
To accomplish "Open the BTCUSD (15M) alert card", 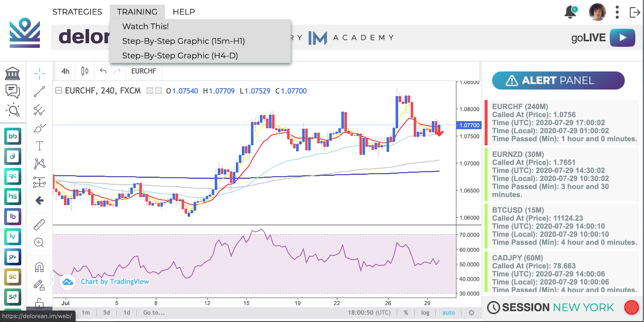I will pos(562,226).
